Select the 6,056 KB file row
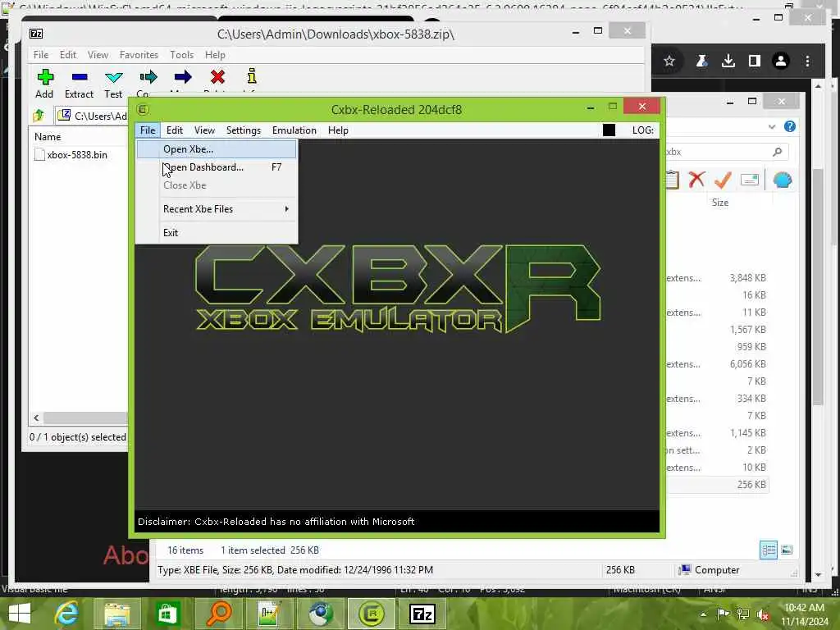The height and width of the screenshot is (630, 840). click(x=717, y=364)
